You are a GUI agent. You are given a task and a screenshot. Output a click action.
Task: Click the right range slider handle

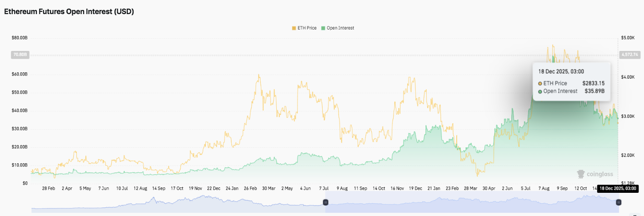click(619, 202)
